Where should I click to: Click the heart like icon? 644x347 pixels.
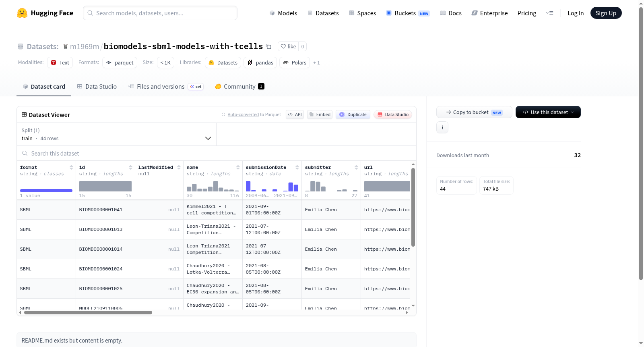pyautogui.click(x=283, y=46)
